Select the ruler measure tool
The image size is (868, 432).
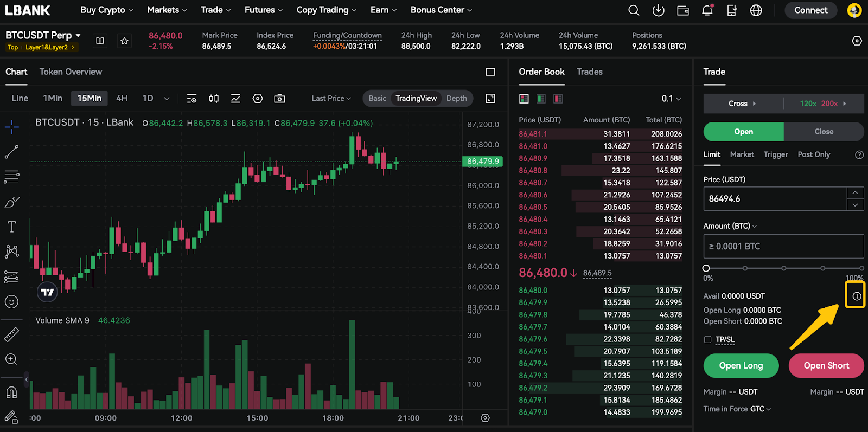click(11, 335)
